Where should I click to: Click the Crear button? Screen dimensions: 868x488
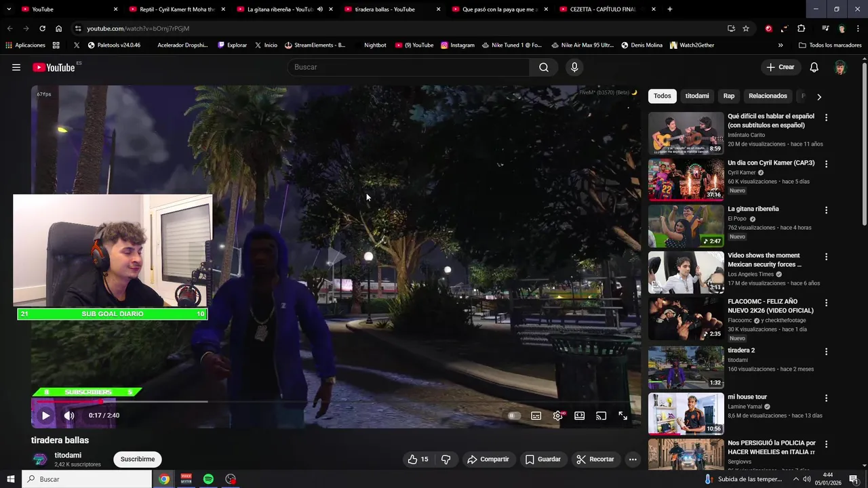coord(780,67)
